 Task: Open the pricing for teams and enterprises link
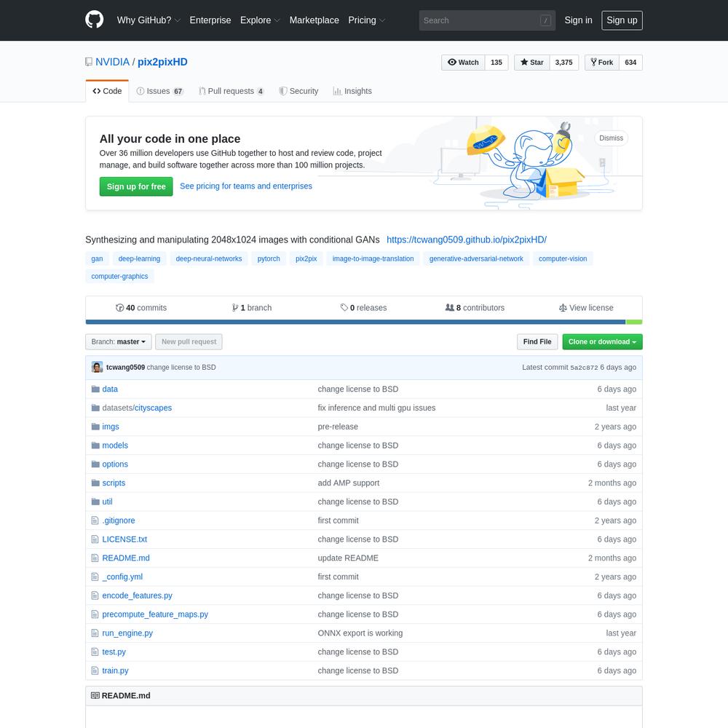coord(246,186)
